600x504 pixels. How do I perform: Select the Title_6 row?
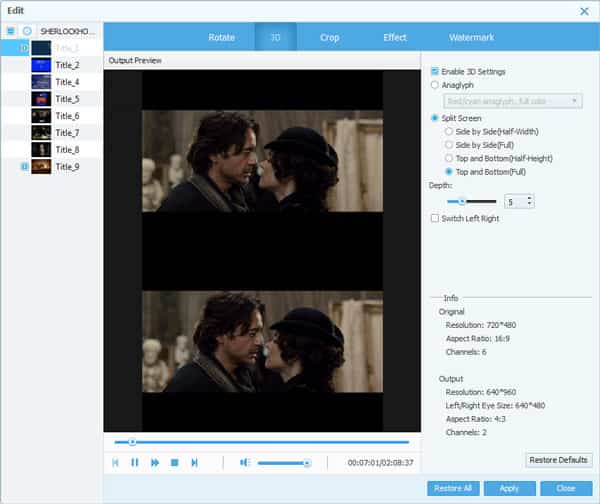pyautogui.click(x=52, y=116)
